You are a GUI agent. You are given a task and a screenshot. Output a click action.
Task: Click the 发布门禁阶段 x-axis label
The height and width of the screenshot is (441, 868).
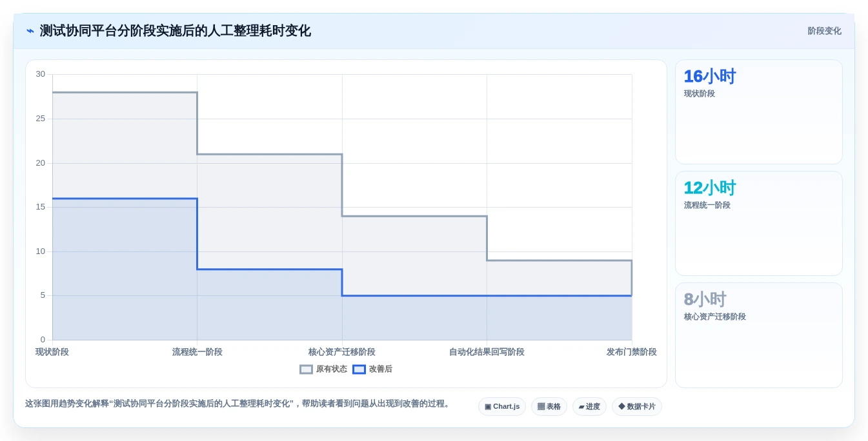(x=632, y=352)
